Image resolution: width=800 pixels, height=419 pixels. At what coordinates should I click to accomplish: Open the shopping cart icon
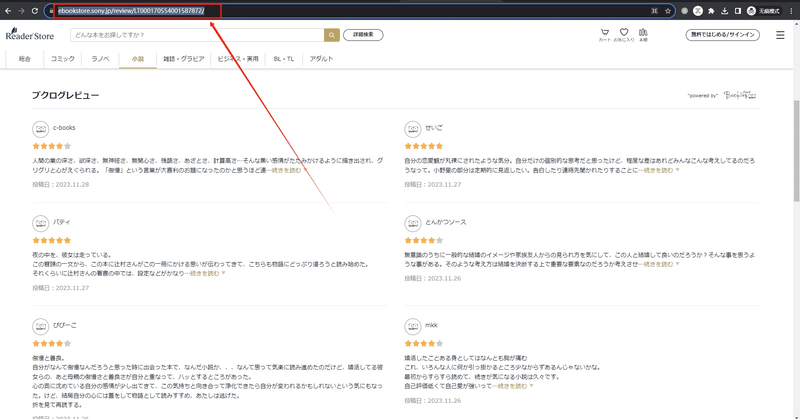[x=605, y=34]
